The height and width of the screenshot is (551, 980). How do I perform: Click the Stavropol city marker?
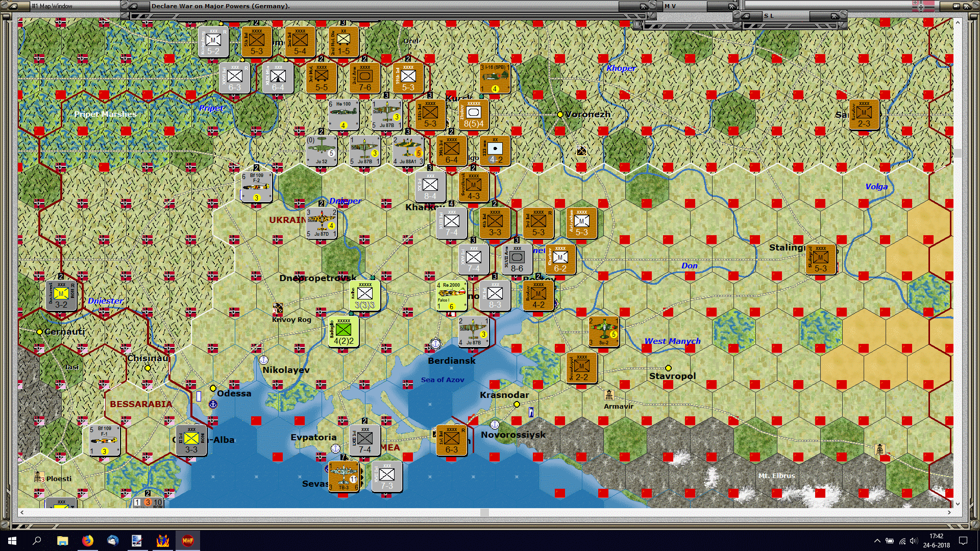tap(668, 368)
